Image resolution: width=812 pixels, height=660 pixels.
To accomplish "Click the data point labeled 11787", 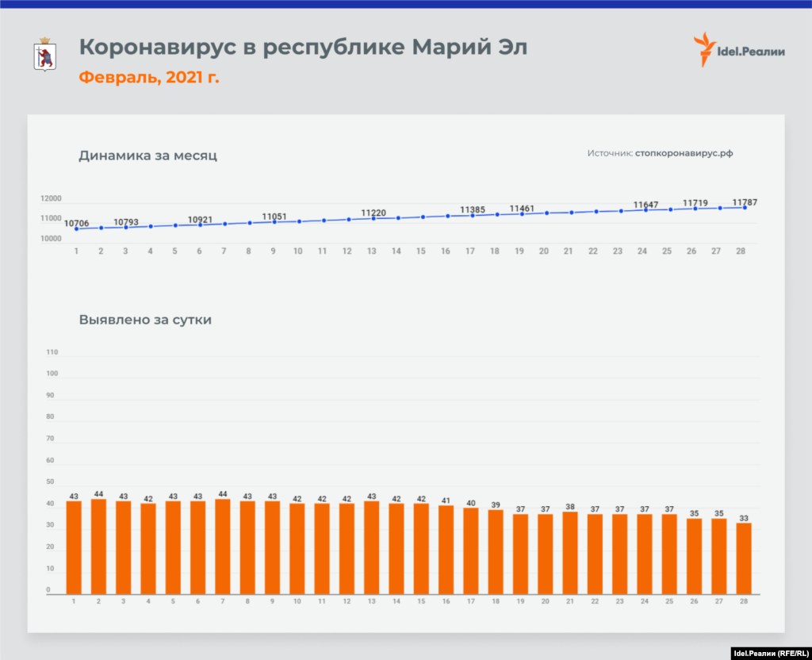I will point(745,207).
